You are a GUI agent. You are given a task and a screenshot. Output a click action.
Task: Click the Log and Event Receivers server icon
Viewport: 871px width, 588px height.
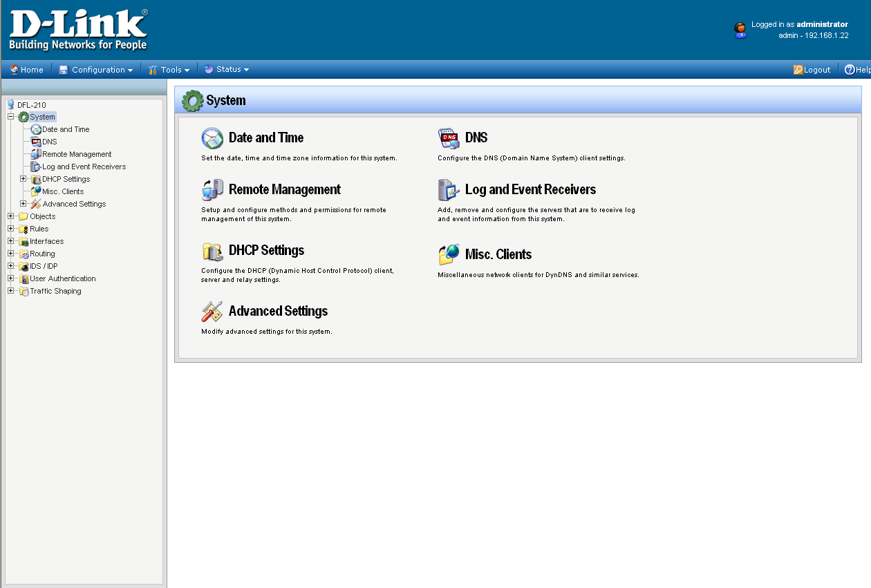[x=449, y=189]
